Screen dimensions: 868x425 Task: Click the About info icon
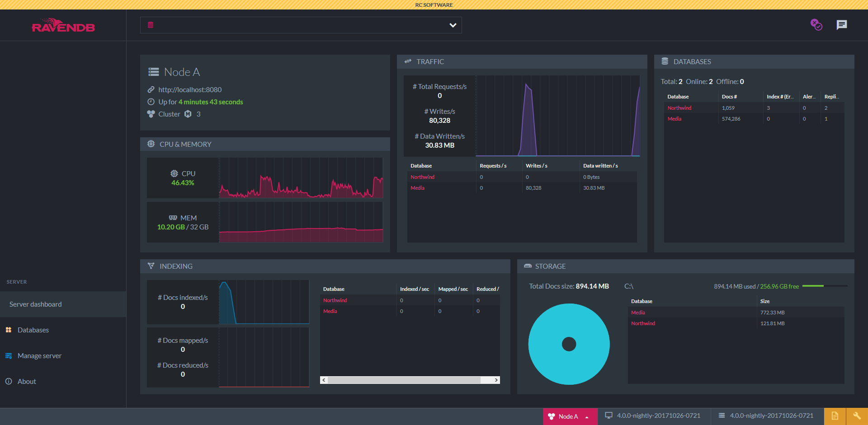(x=9, y=381)
